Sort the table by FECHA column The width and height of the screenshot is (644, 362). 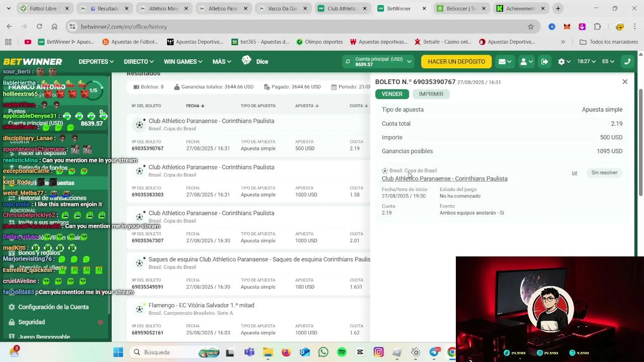[195, 106]
